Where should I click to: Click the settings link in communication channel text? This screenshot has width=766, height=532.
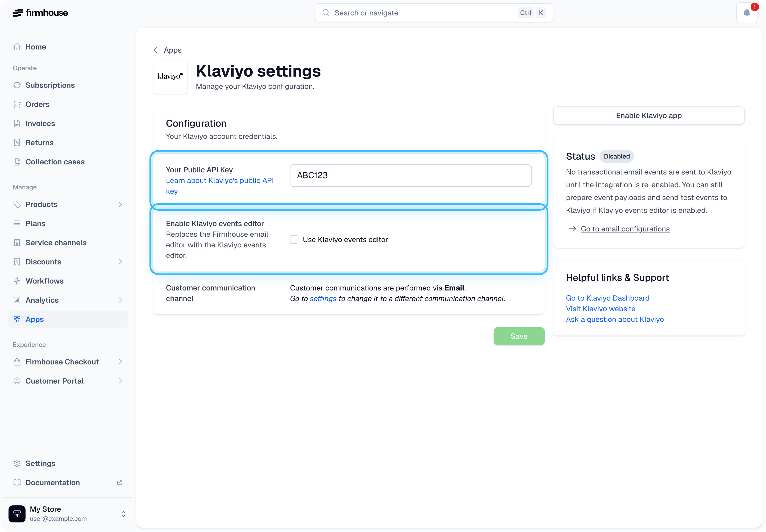point(323,299)
